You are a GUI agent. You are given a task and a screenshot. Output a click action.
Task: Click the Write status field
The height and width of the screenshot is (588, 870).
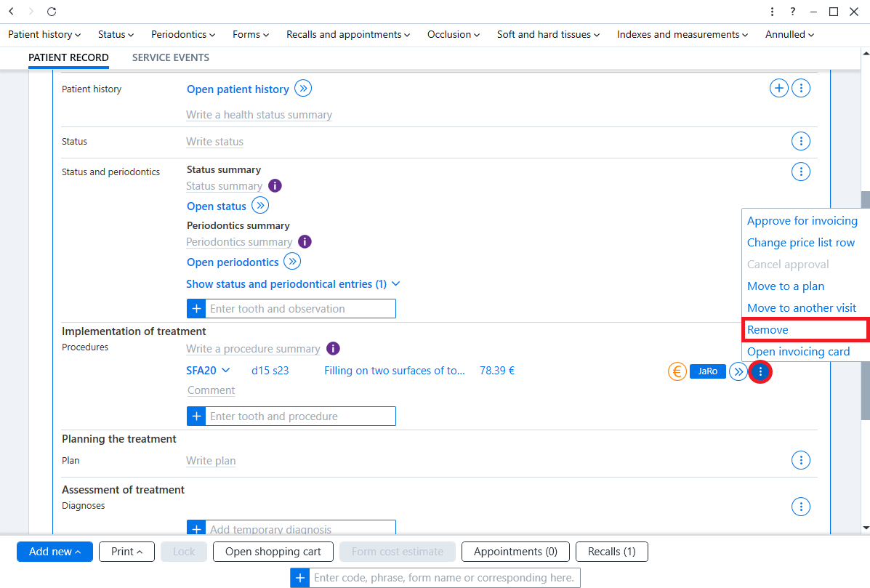(214, 142)
